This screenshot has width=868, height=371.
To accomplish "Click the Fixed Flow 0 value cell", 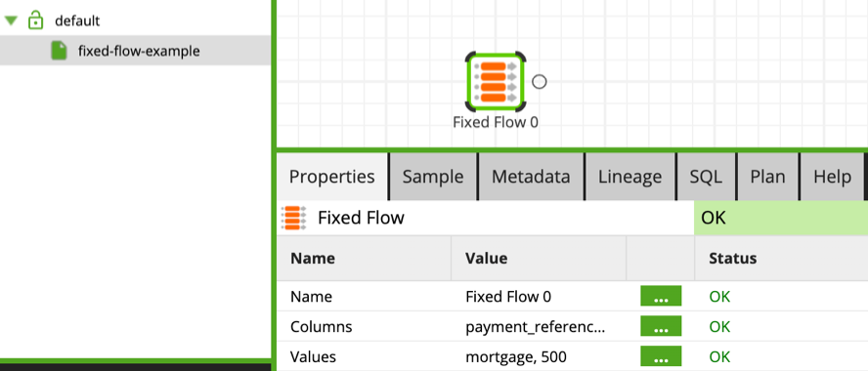I will click(508, 297).
